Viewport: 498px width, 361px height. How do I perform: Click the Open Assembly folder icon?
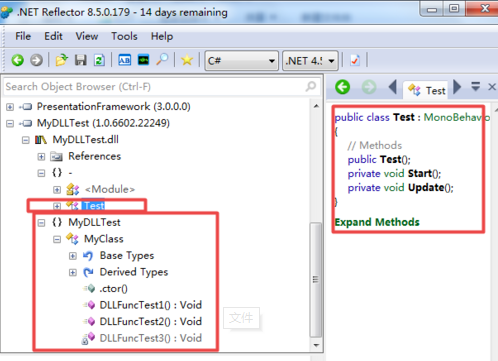[61, 60]
